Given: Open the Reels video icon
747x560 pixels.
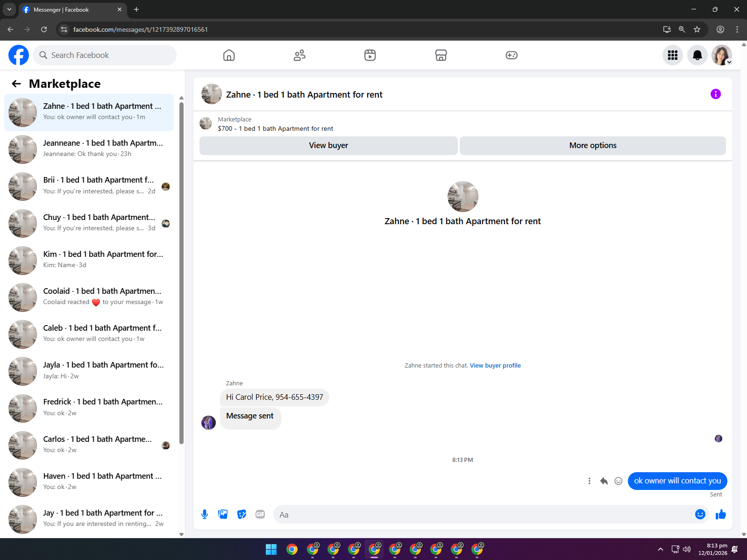Looking at the screenshot, I should tap(370, 55).
